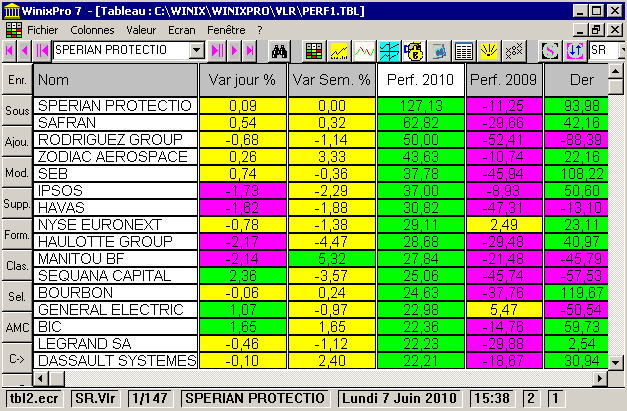
Task: Open the list sheet icon
Action: (464, 51)
